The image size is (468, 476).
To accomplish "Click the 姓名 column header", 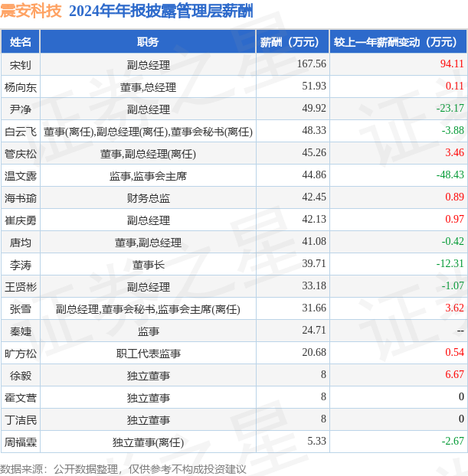I will 21,42.
